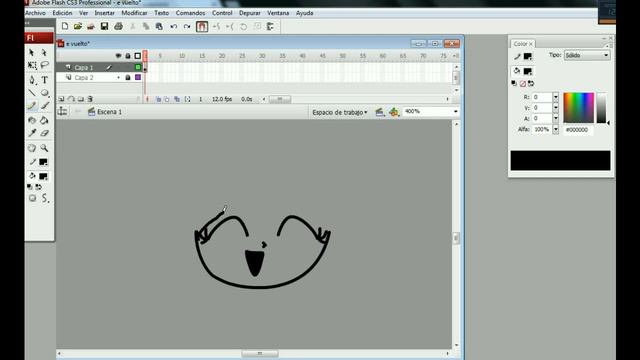640x360 pixels.
Task: Open the Ventana menu
Action: [x=278, y=13]
